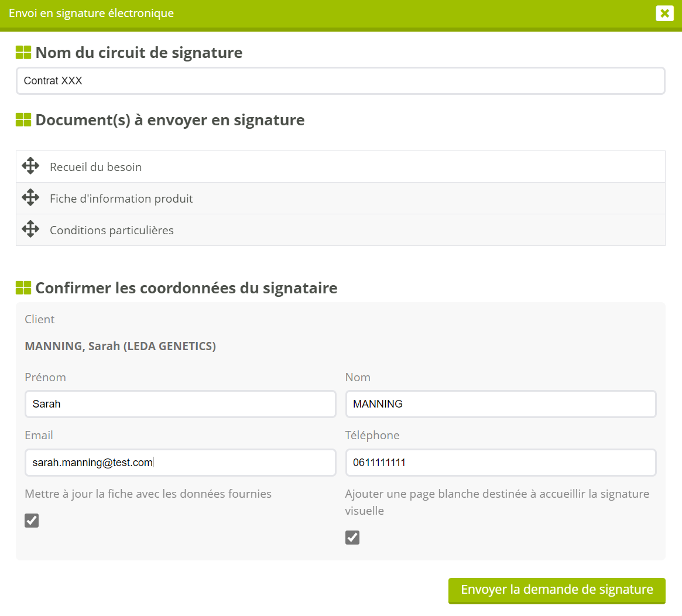Image resolution: width=682 pixels, height=616 pixels.
Task: Click the move handle for Fiche d'information produit
Action: tap(30, 198)
